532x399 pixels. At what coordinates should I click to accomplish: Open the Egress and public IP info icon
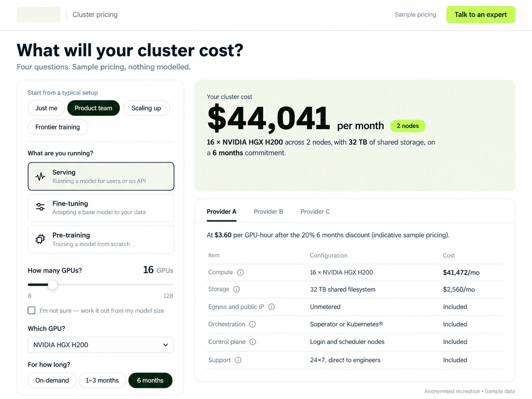point(272,307)
